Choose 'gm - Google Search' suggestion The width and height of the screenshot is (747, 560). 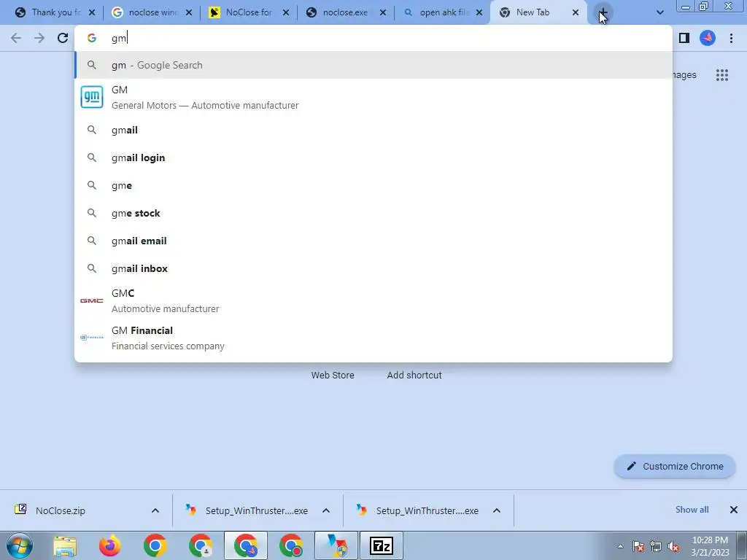[373, 65]
